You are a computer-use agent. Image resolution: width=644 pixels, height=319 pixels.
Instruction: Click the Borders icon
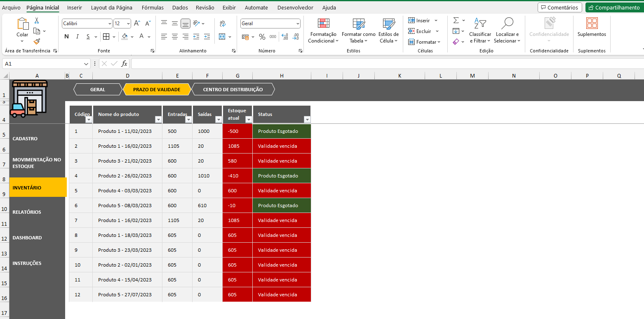click(x=106, y=37)
